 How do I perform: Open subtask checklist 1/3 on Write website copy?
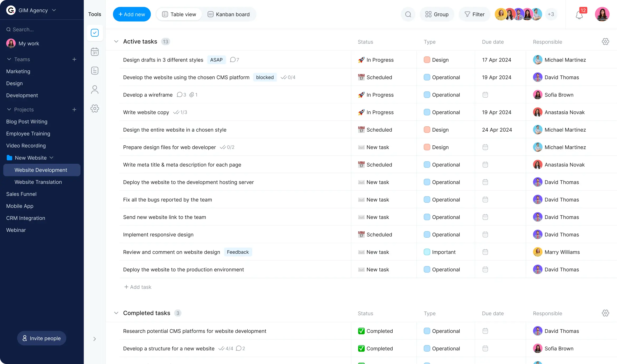(x=180, y=112)
